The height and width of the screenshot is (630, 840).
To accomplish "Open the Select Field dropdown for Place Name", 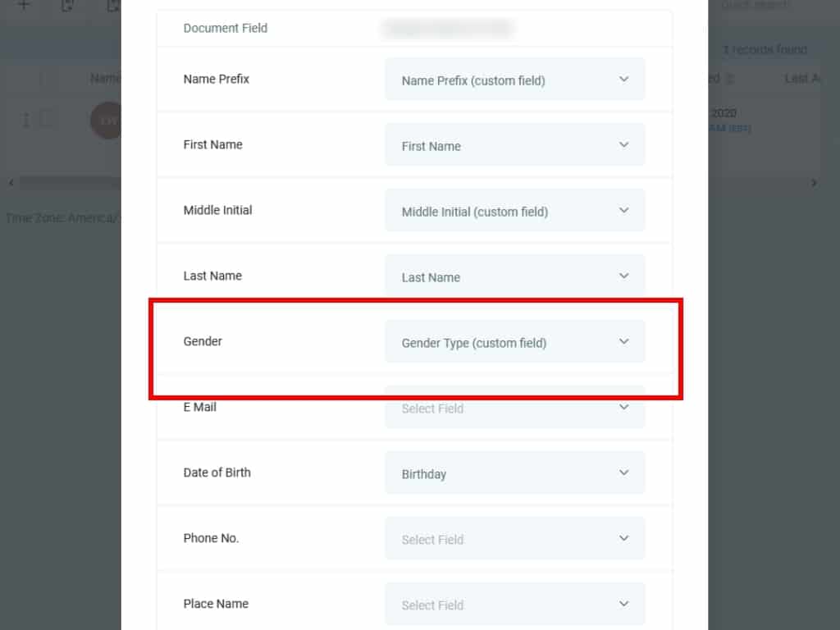I will pos(514,605).
